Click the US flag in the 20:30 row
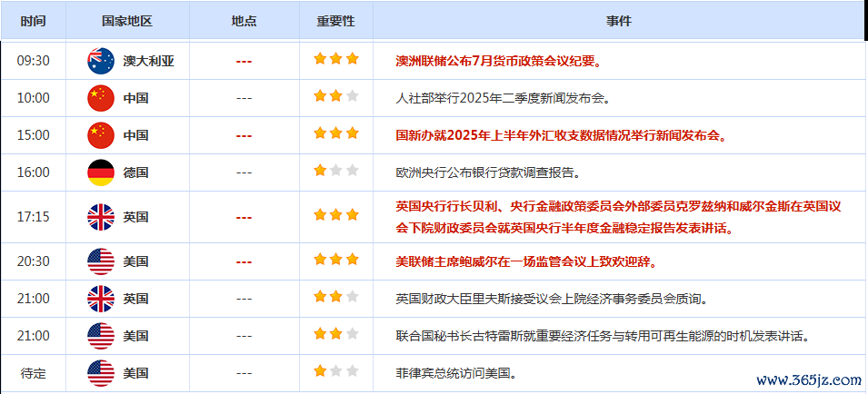The width and height of the screenshot is (868, 394). (101, 261)
